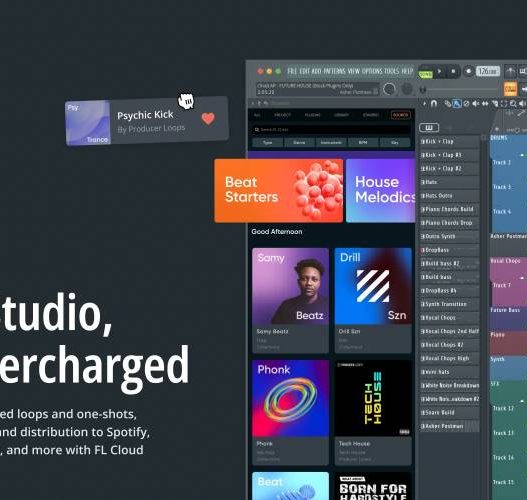This screenshot has width=527, height=500.
Task: Click the pause cursor on Psychic Kick card
Action: pyautogui.click(x=186, y=101)
